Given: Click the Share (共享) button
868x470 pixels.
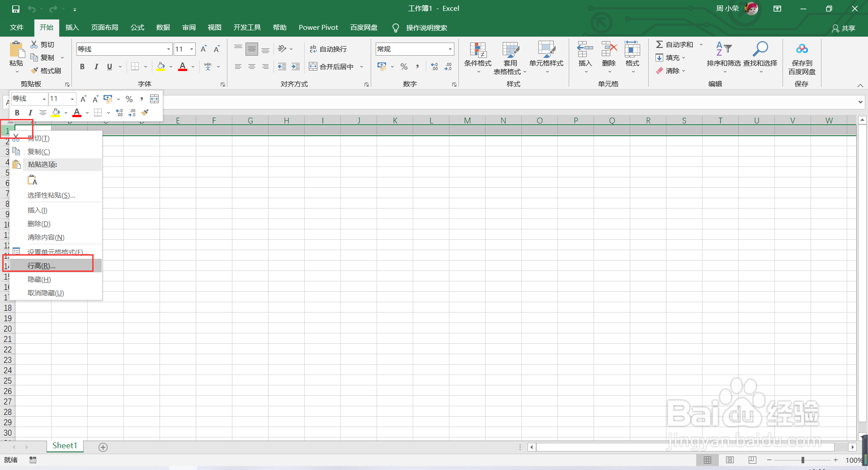Looking at the screenshot, I should click(844, 28).
